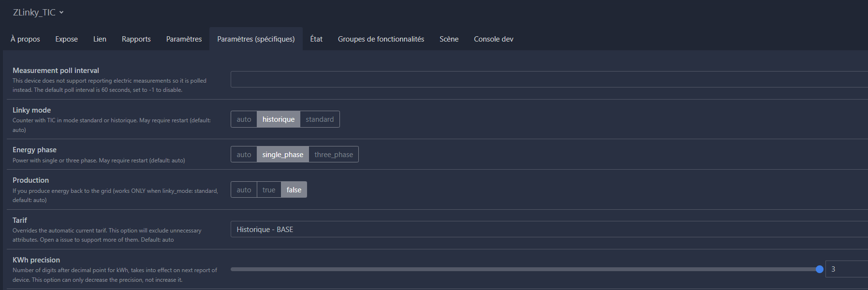Click the 'Overrides the automatic current tarif' description

(x=107, y=235)
